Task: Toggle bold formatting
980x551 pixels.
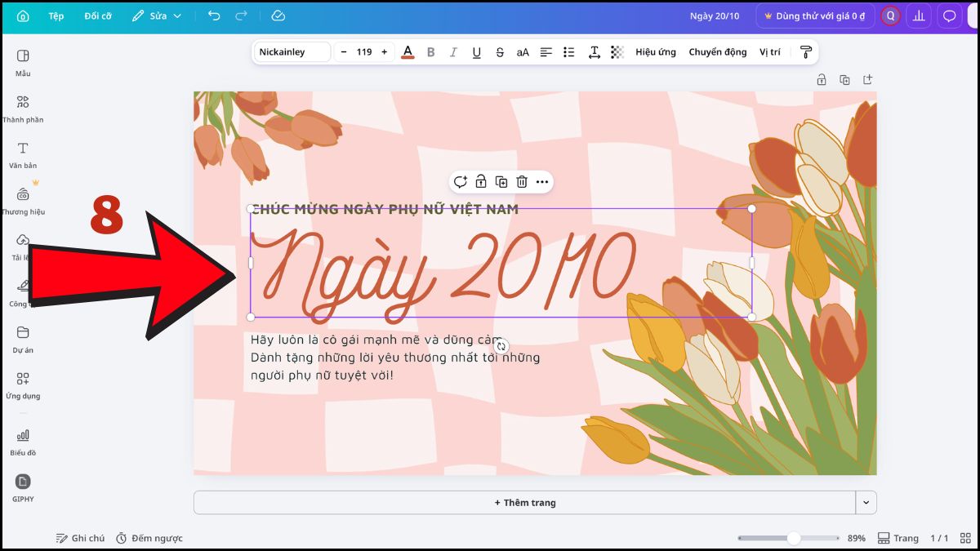Action: coord(431,52)
